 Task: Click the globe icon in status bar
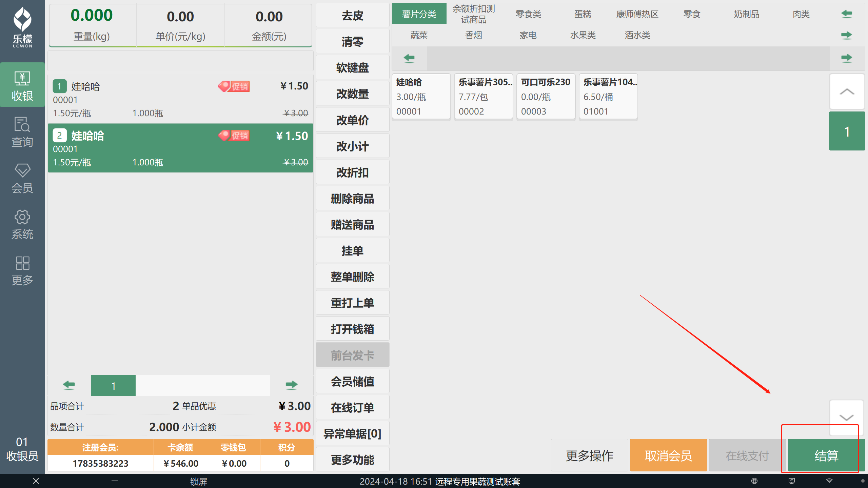(x=754, y=481)
